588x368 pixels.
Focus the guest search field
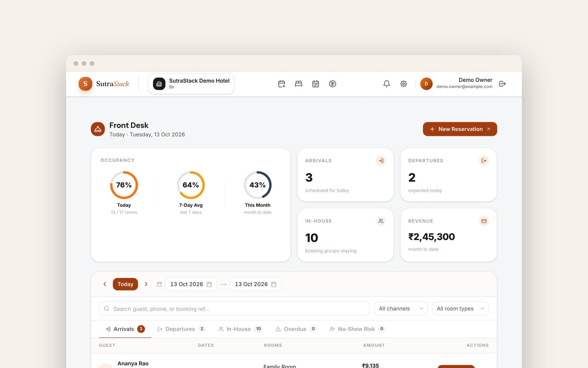pyautogui.click(x=234, y=308)
